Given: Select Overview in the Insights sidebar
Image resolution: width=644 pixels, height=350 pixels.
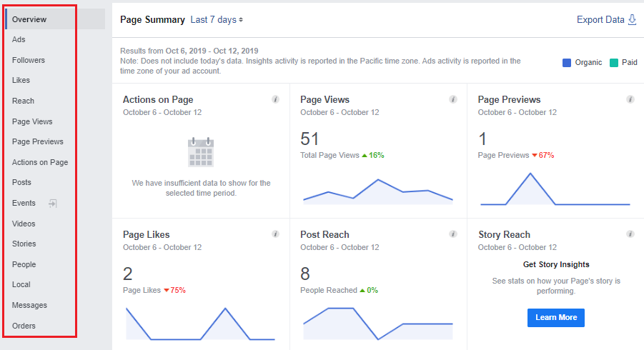Looking at the screenshot, I should [29, 19].
